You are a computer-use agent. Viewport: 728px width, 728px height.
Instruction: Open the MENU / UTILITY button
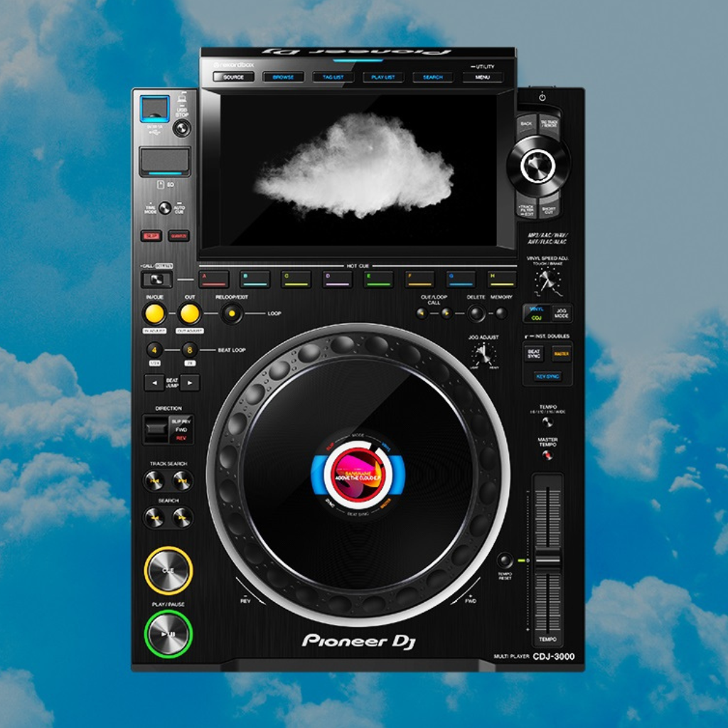pos(483,77)
